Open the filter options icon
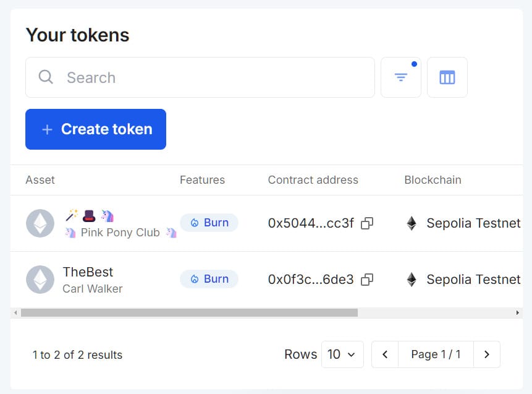The width and height of the screenshot is (532, 394). (400, 77)
